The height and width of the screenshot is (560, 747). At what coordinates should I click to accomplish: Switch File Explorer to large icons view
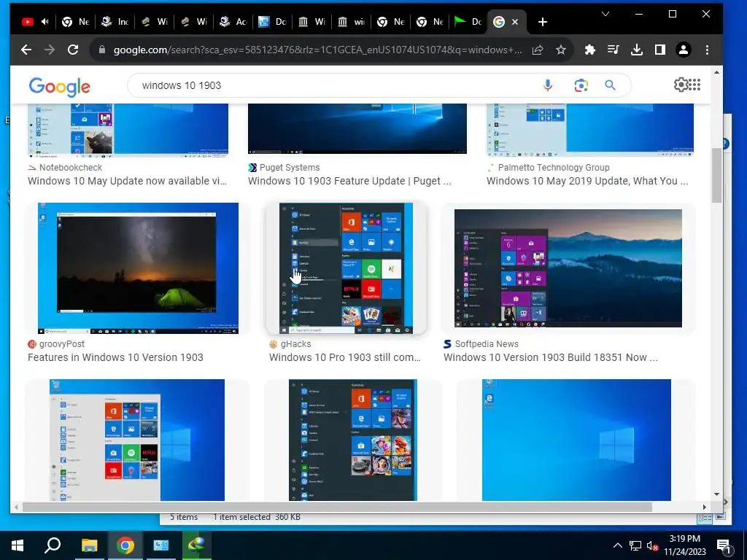click(721, 517)
